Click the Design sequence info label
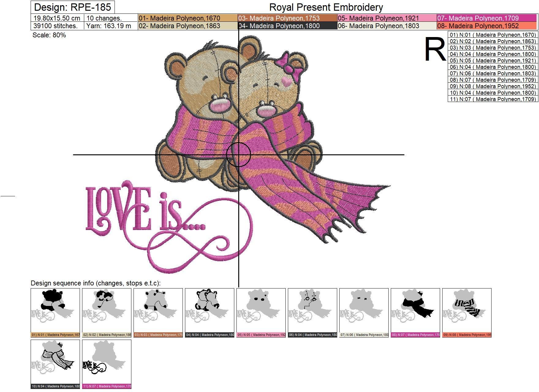Viewport: 539px width, 392px height. click(x=96, y=283)
